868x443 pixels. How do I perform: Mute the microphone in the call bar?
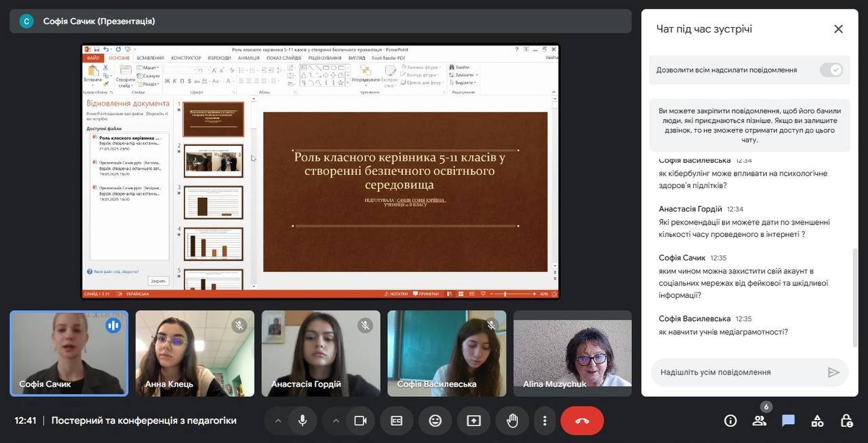pyautogui.click(x=302, y=421)
